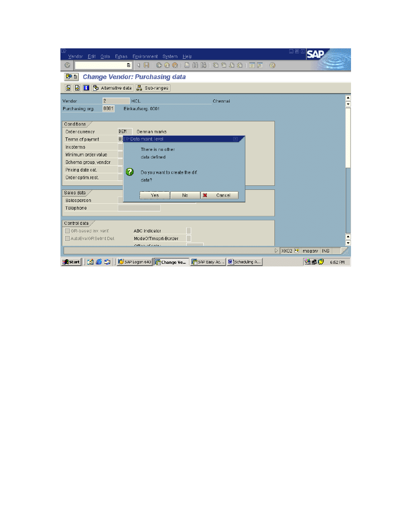Open Help via the question mark icon
This screenshot has width=411, height=532.
(x=272, y=65)
